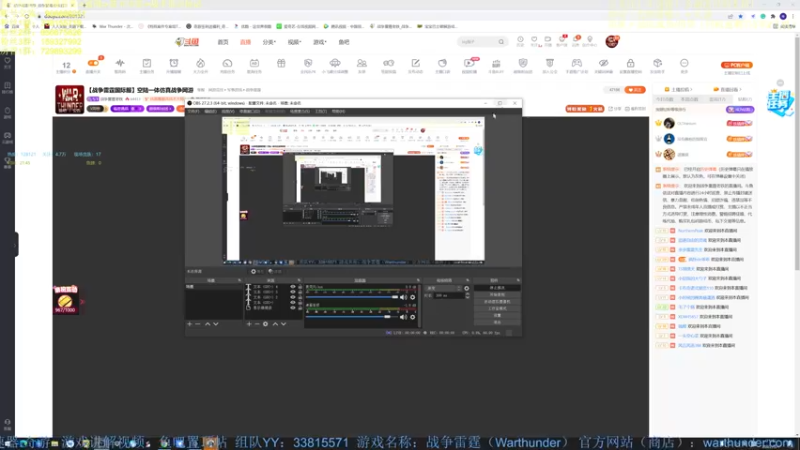Open more (ellipsis) icon in Douyu streamer toolbar
800x450 pixels.
pyautogui.click(x=684, y=63)
